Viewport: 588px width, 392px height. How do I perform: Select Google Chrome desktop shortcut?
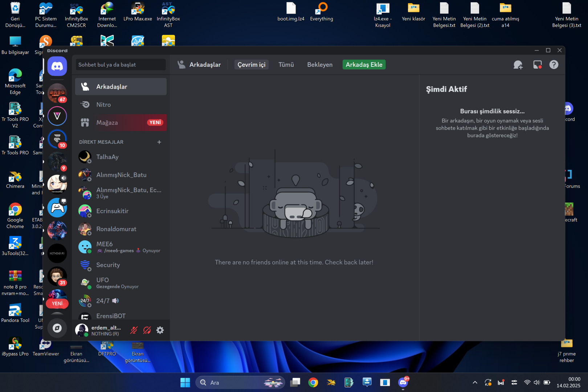15,216
